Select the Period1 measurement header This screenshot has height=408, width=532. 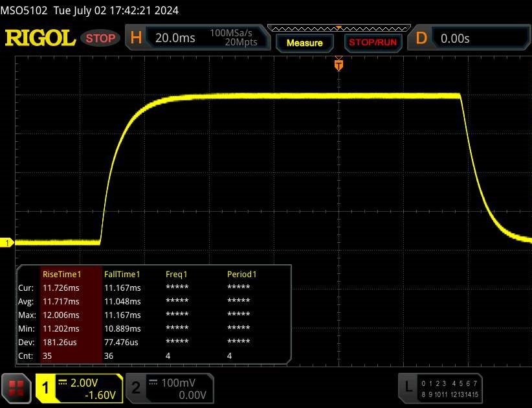point(241,274)
